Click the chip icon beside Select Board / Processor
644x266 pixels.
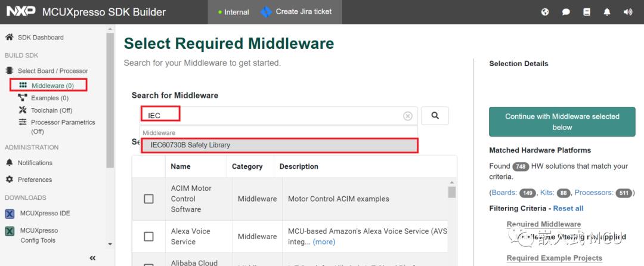coord(9,70)
